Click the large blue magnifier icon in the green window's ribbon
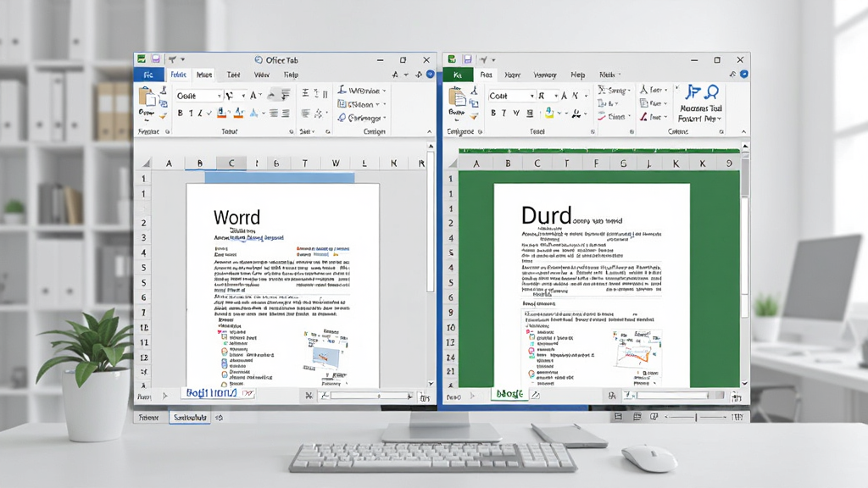This screenshot has height=488, width=868. tap(712, 91)
